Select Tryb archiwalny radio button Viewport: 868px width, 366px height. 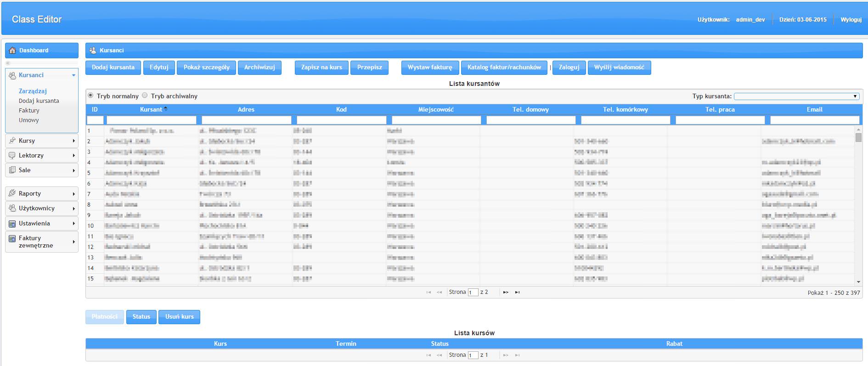tap(145, 96)
